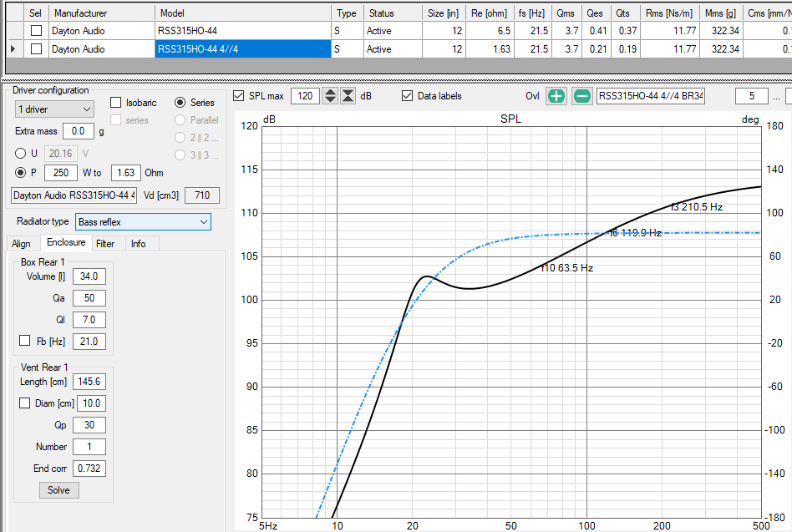Edit the box Volume [l] field
The height and width of the screenshot is (532, 792).
89,276
